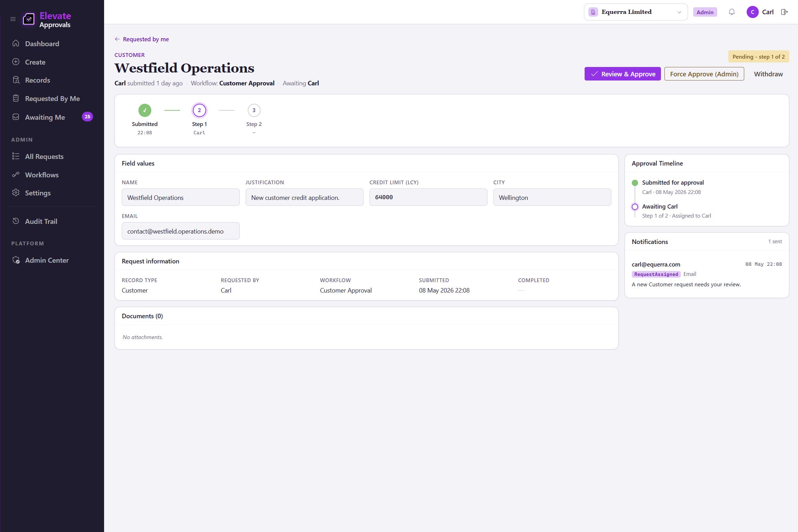Click the Elevate Approvals logo icon
The height and width of the screenshot is (532, 798).
click(x=29, y=19)
